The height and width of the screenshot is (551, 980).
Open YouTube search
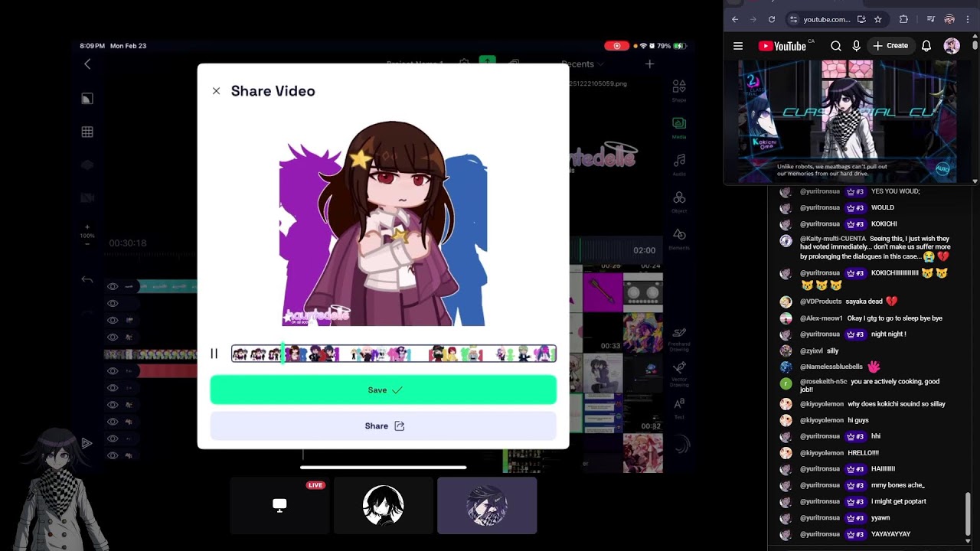[x=836, y=46]
